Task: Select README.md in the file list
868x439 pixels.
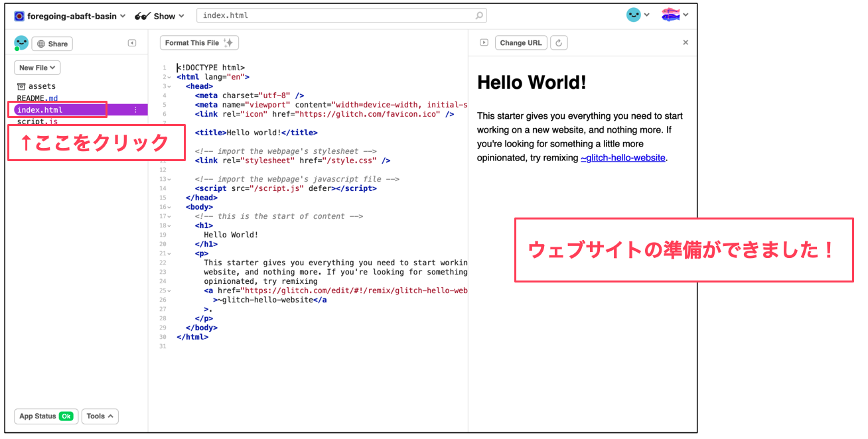Action: click(x=37, y=98)
